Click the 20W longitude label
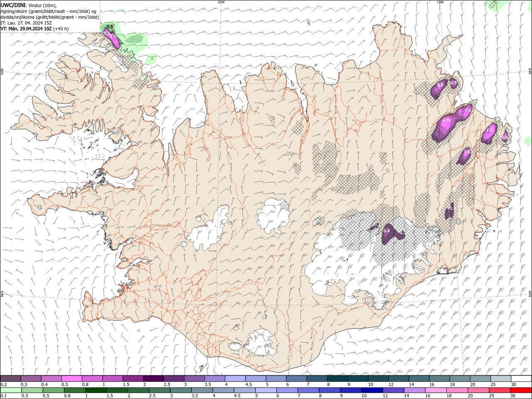Screen dimensions: 532x399 tap(221, 2)
